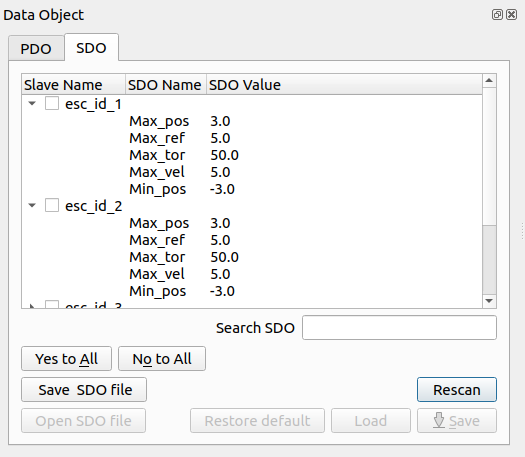Click the Search SDO label
The image size is (525, 457).
coord(255,328)
